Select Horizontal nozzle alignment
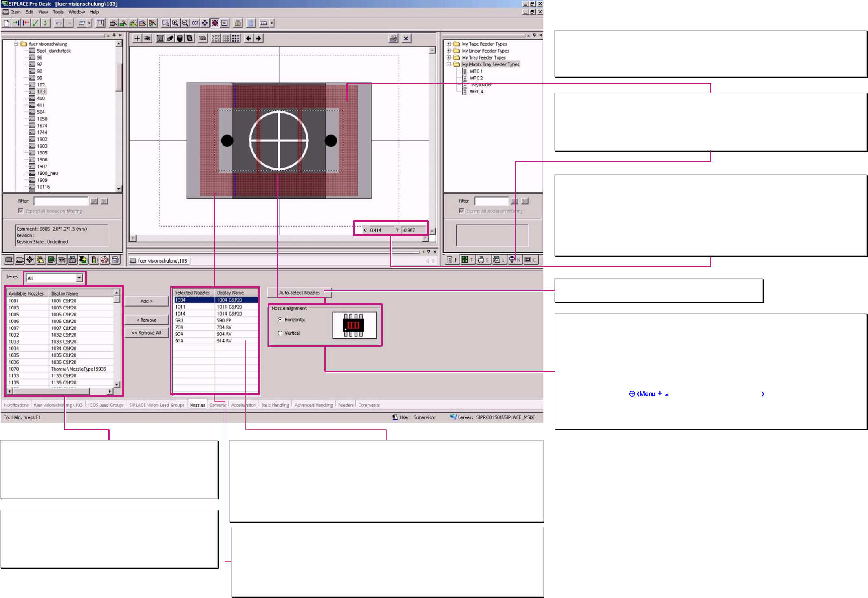 pyautogui.click(x=280, y=320)
